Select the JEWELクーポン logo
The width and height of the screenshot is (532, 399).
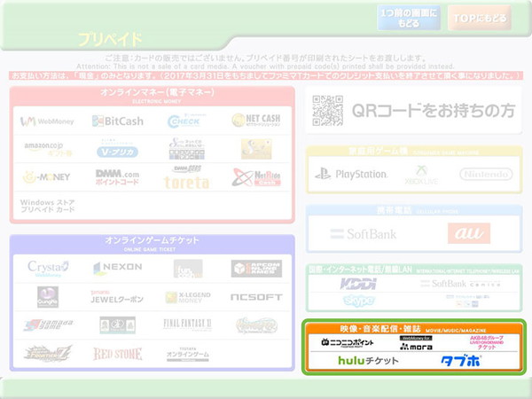(x=117, y=297)
